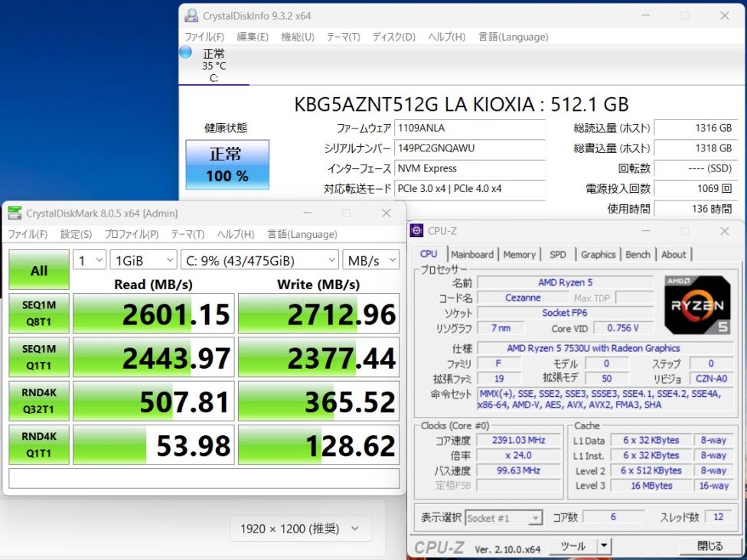Switch to the Memory tab in CPU-Z

(519, 254)
